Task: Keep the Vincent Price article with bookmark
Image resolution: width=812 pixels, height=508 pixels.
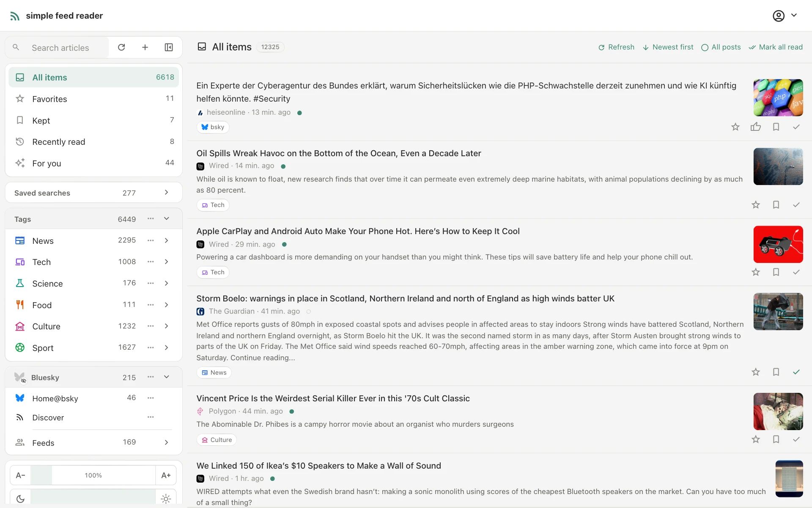Action: point(776,439)
